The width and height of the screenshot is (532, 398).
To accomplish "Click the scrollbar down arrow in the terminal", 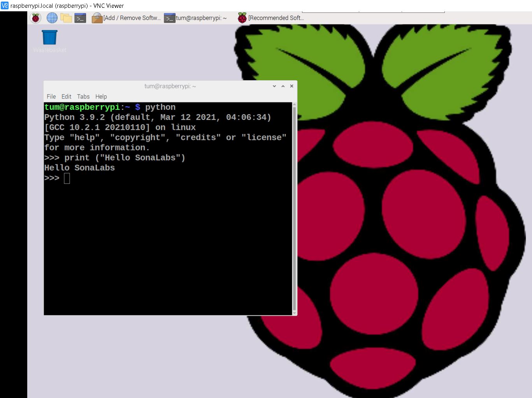I will pos(294,313).
